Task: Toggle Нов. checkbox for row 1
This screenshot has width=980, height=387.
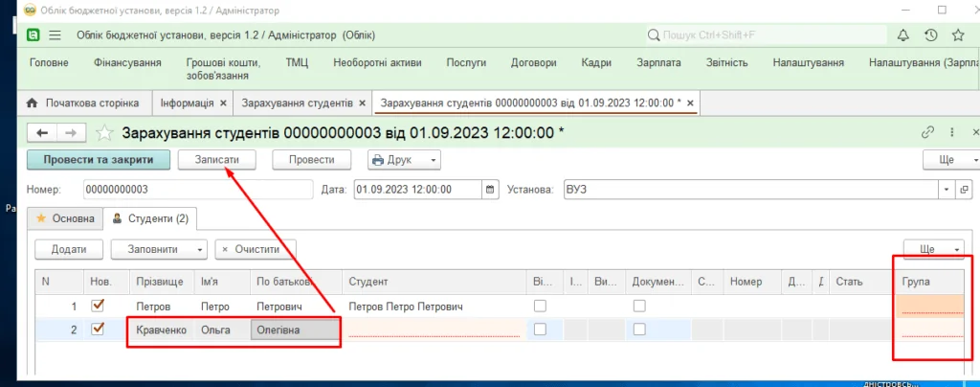Action: tap(98, 306)
